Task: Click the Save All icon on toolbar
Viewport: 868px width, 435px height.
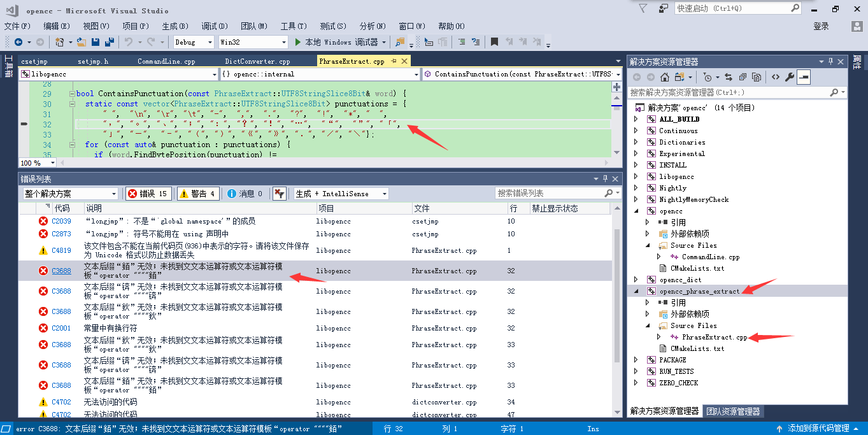Action: pos(110,42)
